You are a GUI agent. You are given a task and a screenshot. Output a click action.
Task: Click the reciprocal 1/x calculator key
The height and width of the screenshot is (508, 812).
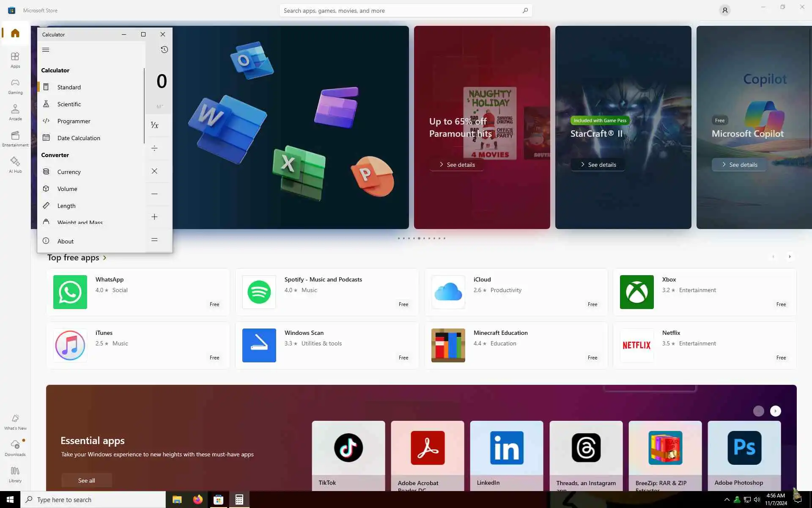pos(155,125)
